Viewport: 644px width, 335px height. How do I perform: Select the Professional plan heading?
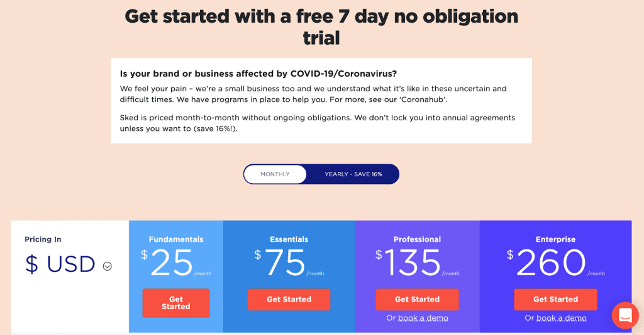[418, 239]
